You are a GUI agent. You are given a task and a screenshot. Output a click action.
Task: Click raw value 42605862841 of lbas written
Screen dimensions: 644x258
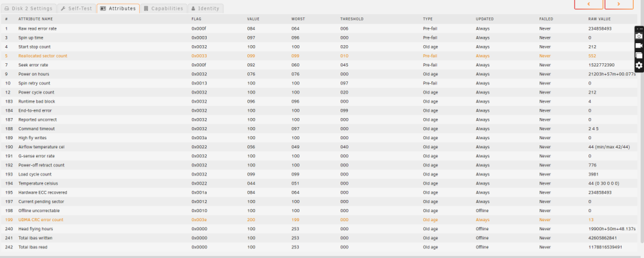point(603,238)
